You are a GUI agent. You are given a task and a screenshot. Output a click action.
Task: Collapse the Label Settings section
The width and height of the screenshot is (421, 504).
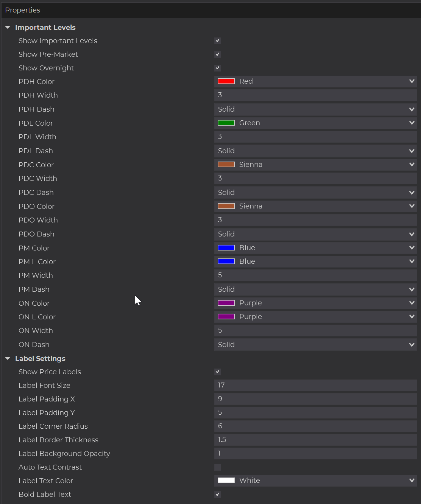(8, 359)
